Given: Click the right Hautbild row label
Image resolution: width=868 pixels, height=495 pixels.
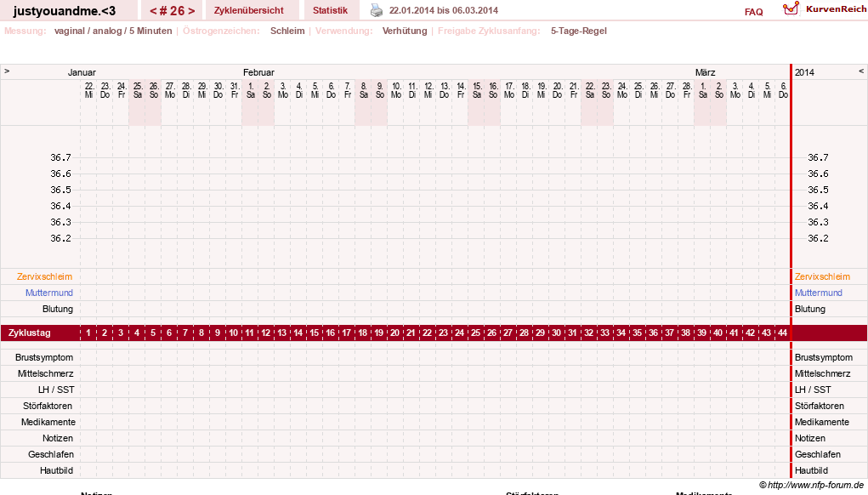Looking at the screenshot, I should [812, 470].
